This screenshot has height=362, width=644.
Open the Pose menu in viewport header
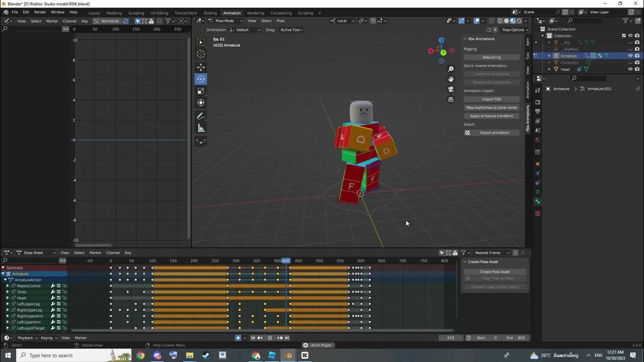click(x=281, y=21)
